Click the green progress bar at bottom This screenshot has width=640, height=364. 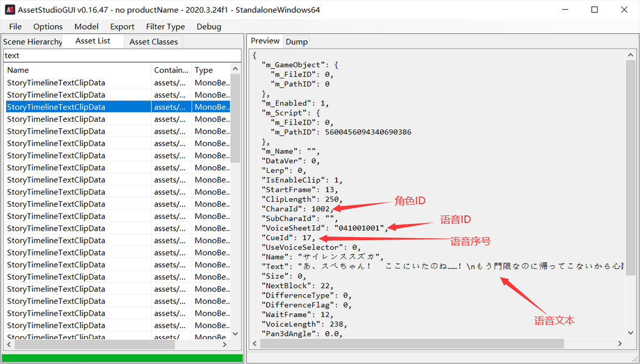122,358
